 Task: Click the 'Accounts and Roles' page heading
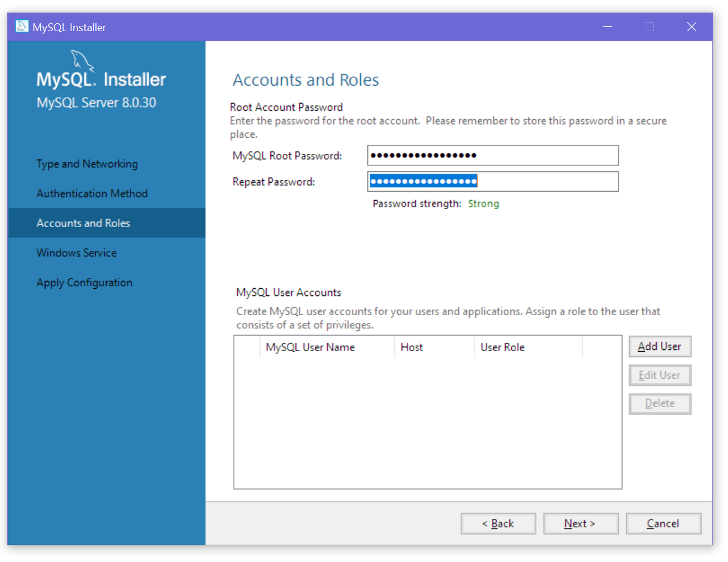pyautogui.click(x=306, y=80)
